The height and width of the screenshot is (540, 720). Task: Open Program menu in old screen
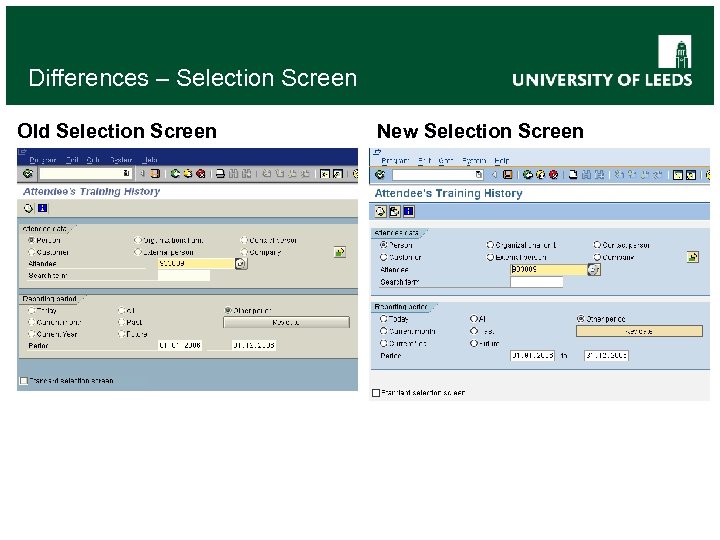pyautogui.click(x=42, y=160)
